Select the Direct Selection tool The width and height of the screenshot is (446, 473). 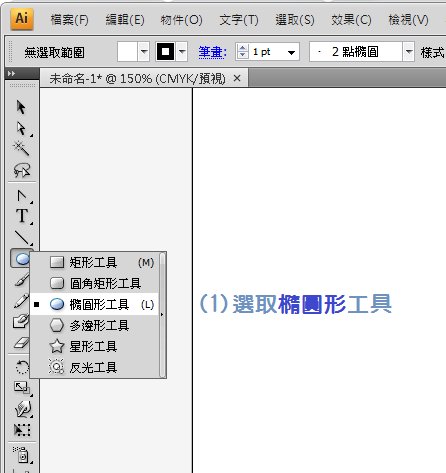pos(21,129)
